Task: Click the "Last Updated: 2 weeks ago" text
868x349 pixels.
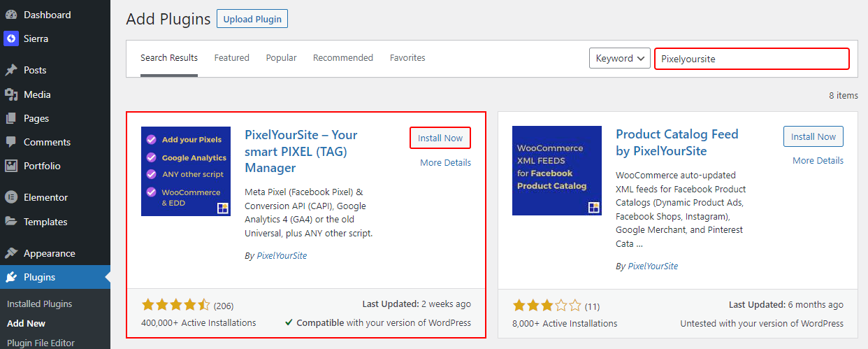Action: point(417,304)
